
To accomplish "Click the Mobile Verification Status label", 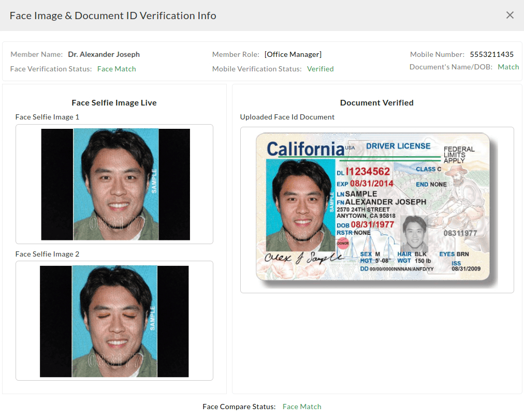I will tap(255, 68).
